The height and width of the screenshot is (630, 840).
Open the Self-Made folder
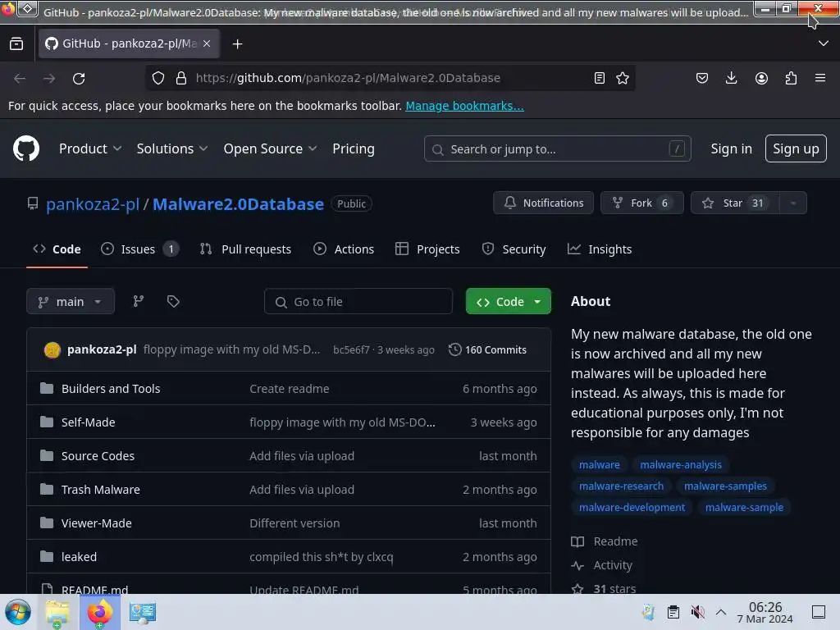pyautogui.click(x=88, y=422)
